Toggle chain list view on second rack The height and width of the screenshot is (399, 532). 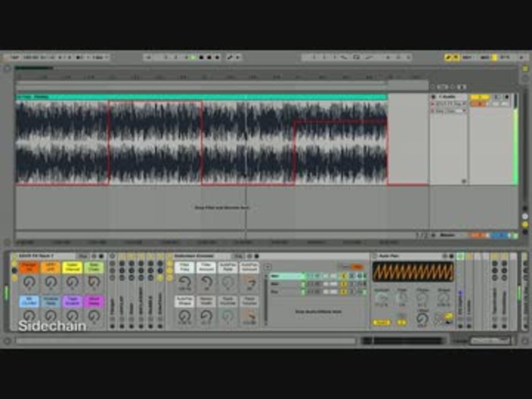(170, 270)
